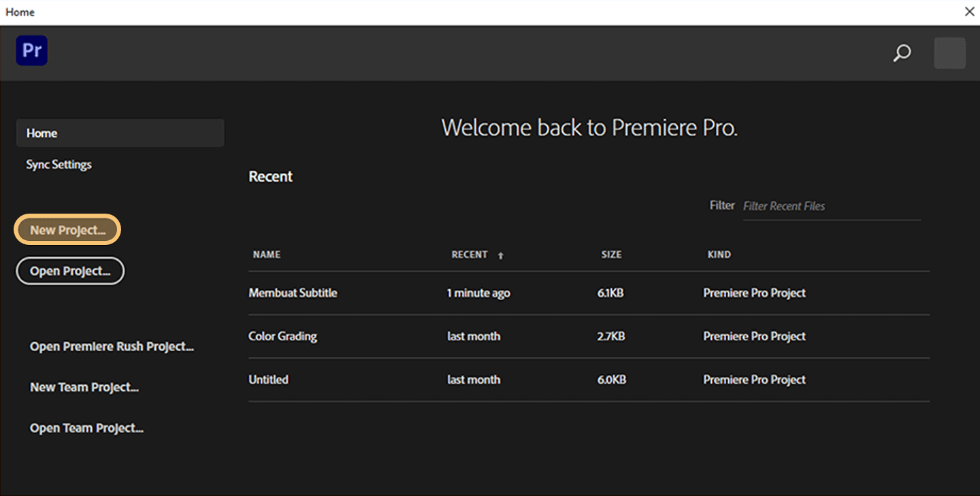Click the 6.0KB size cell
Screen dimensions: 980x496
pos(612,380)
